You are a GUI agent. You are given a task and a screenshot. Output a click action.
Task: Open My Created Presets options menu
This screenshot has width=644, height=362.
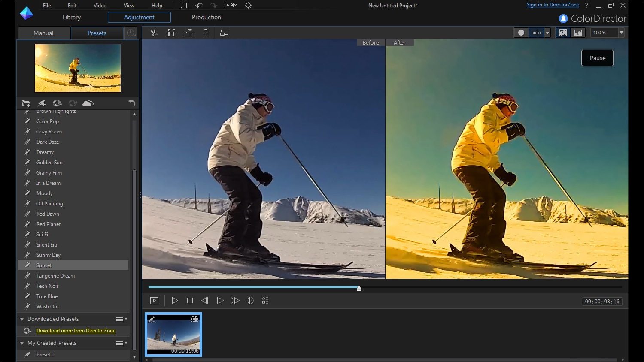121,343
